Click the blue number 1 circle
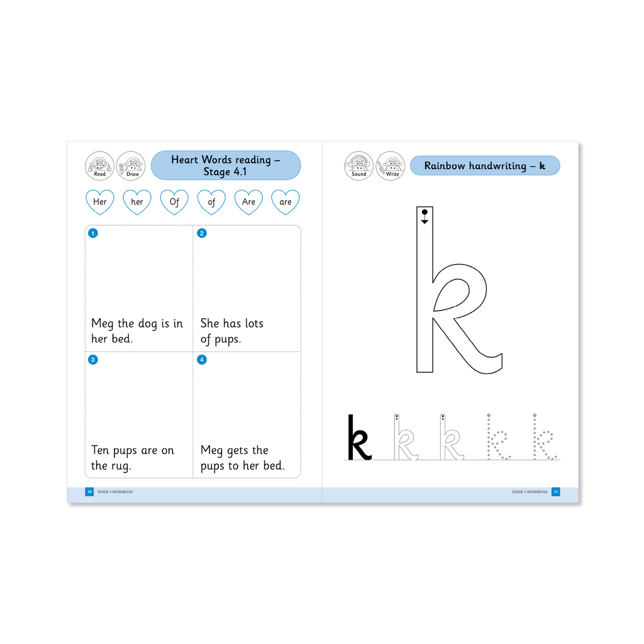The height and width of the screenshot is (644, 644). (x=93, y=233)
